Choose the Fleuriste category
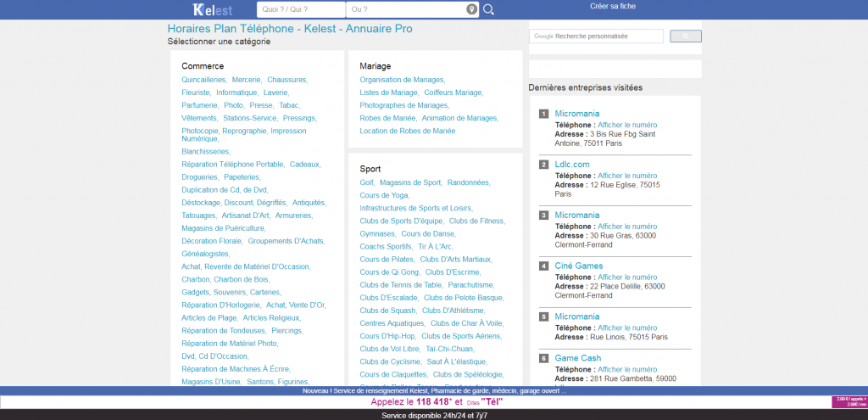The width and height of the screenshot is (868, 420). tap(196, 92)
